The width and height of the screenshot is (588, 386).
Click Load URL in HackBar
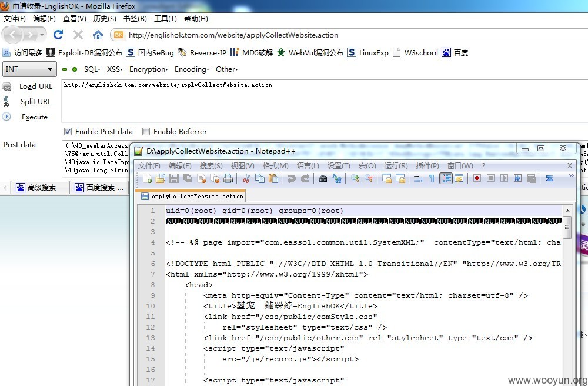point(36,86)
